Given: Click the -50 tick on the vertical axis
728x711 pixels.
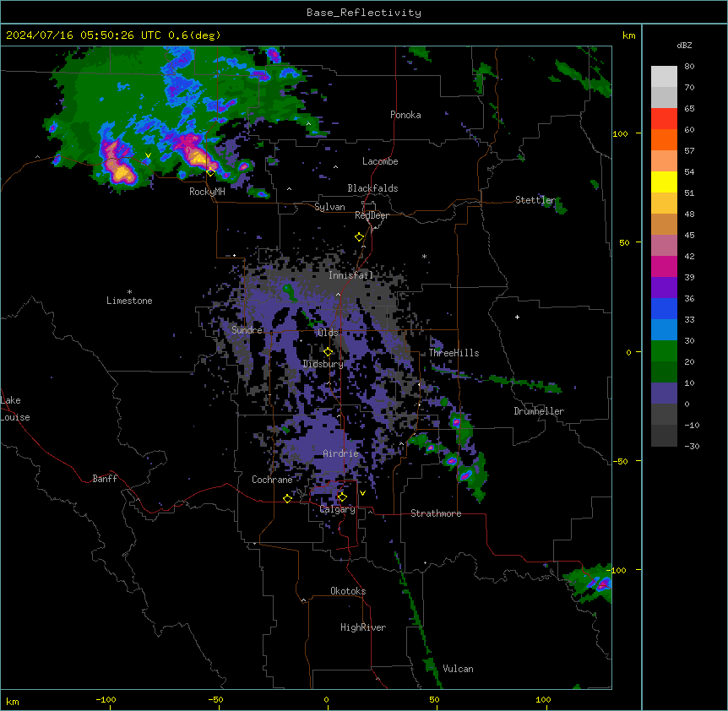Looking at the screenshot, I should (x=620, y=461).
